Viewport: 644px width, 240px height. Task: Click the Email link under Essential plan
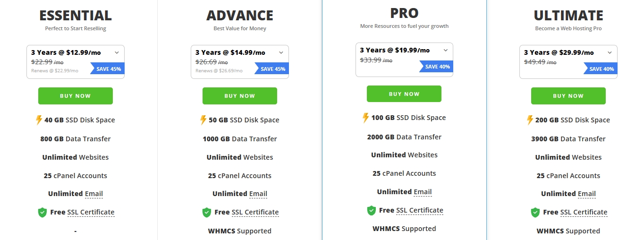click(93, 194)
